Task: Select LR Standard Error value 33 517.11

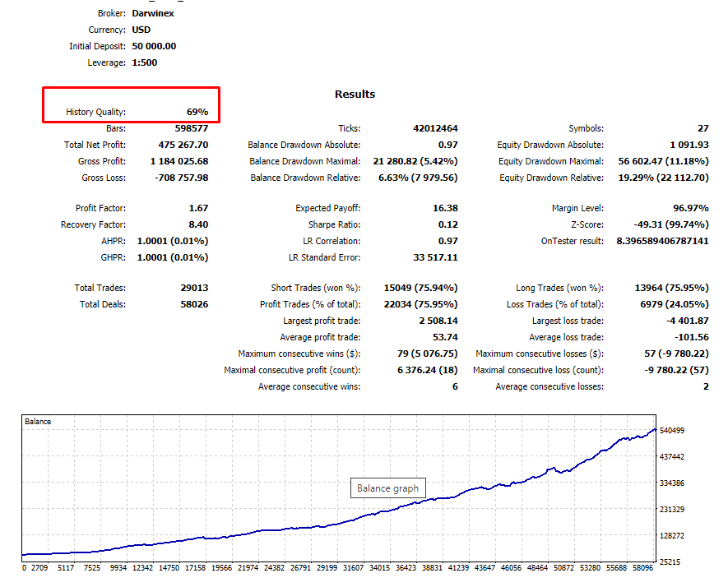Action: click(x=435, y=257)
